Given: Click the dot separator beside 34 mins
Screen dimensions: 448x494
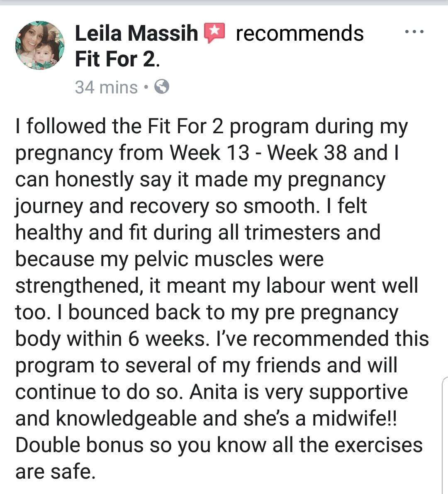Looking at the screenshot, I should coord(146,87).
